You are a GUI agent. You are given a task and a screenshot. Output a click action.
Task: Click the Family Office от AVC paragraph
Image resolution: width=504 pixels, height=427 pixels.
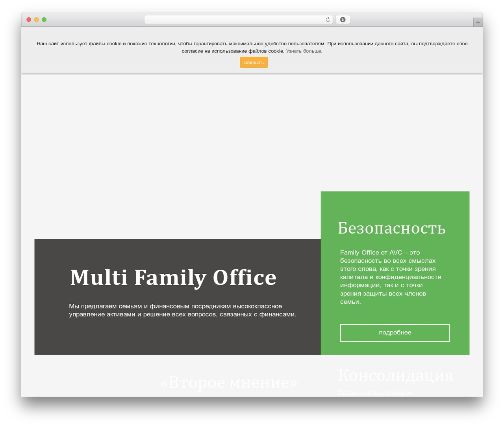(x=391, y=277)
